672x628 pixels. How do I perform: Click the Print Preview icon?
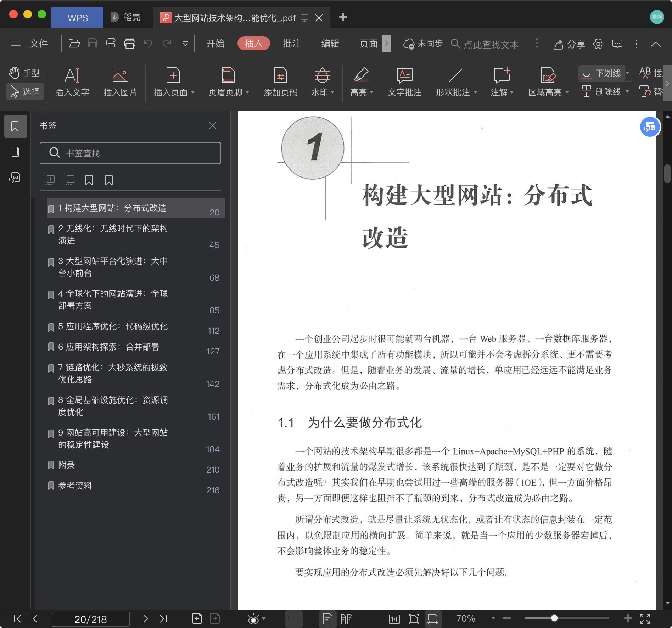130,44
